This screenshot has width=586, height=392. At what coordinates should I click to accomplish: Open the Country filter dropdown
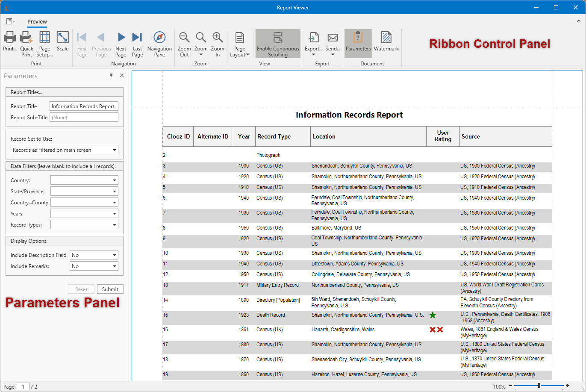[115, 180]
